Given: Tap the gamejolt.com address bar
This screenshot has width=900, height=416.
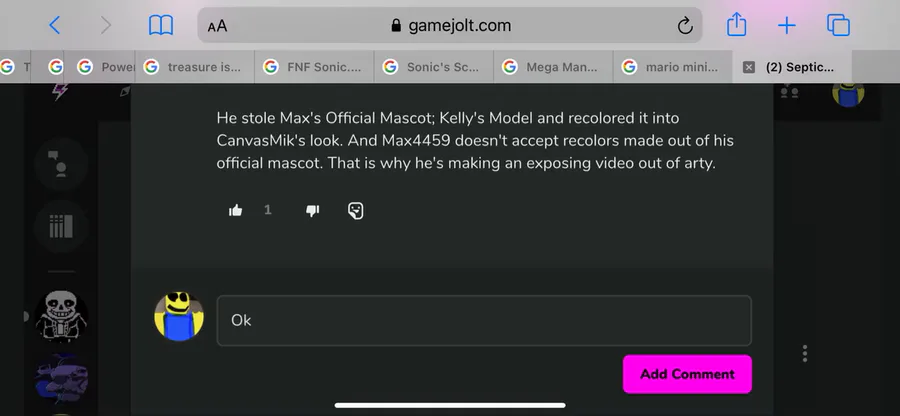Looking at the screenshot, I should (x=450, y=25).
